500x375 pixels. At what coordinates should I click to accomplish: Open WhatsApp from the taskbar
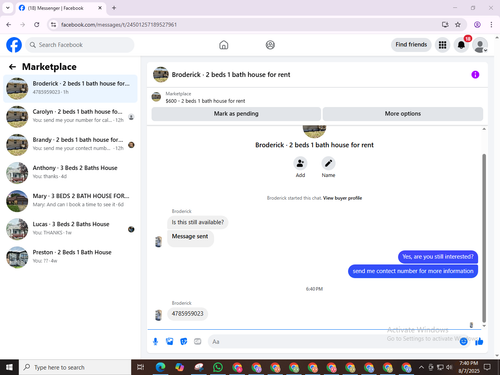218,367
